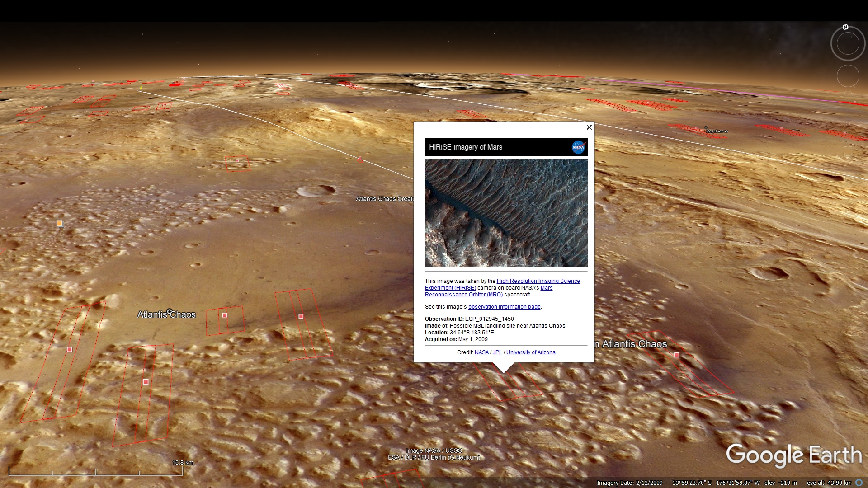The height and width of the screenshot is (488, 868).
Task: Click the compass N north marker
Action: tap(845, 27)
